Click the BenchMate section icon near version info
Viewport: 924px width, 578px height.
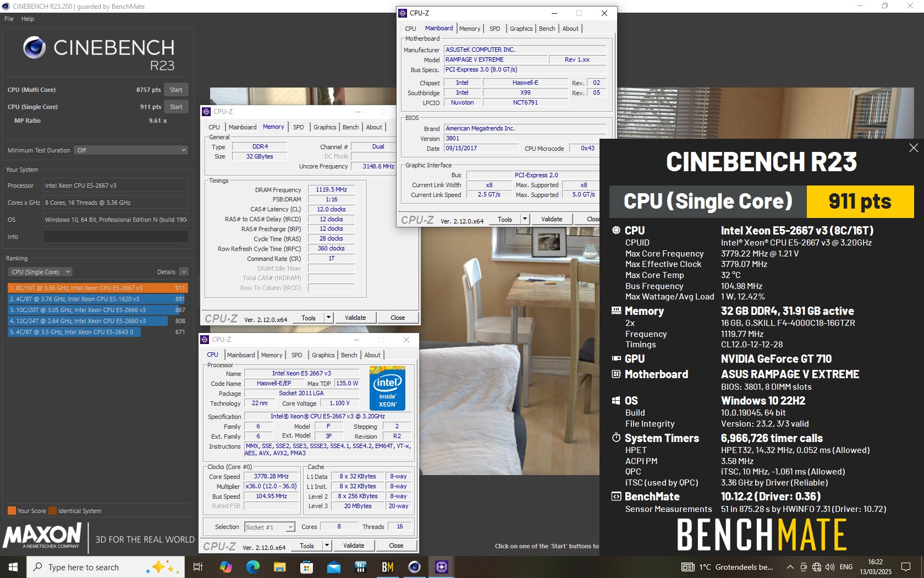pyautogui.click(x=616, y=497)
